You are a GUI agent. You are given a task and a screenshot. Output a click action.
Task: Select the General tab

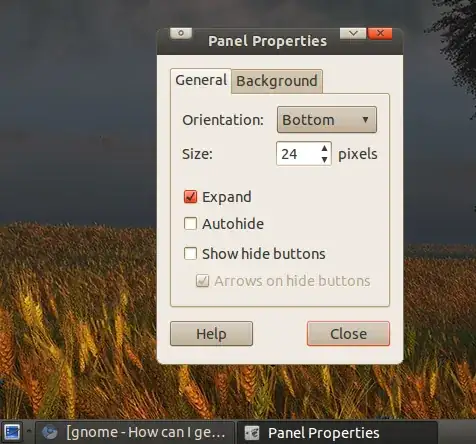point(201,80)
